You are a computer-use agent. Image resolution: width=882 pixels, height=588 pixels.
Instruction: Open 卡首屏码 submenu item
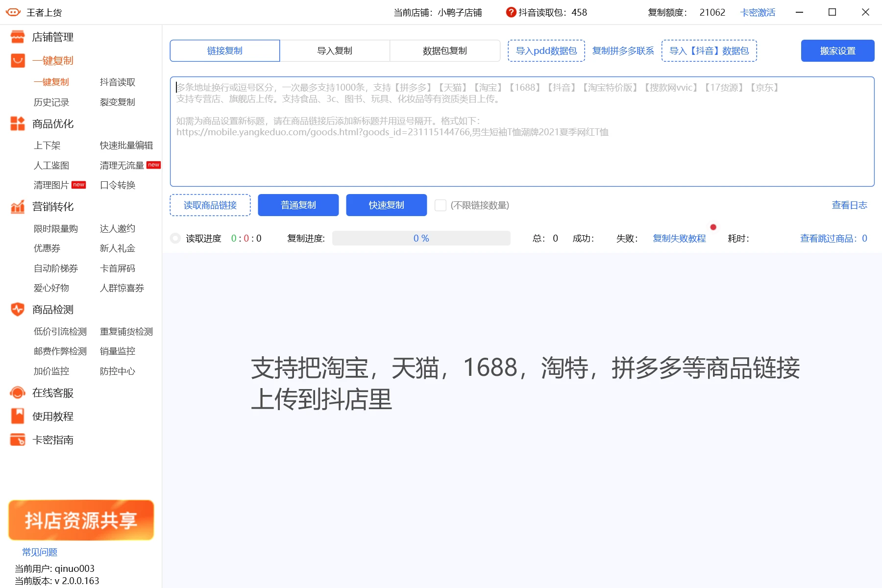click(118, 268)
